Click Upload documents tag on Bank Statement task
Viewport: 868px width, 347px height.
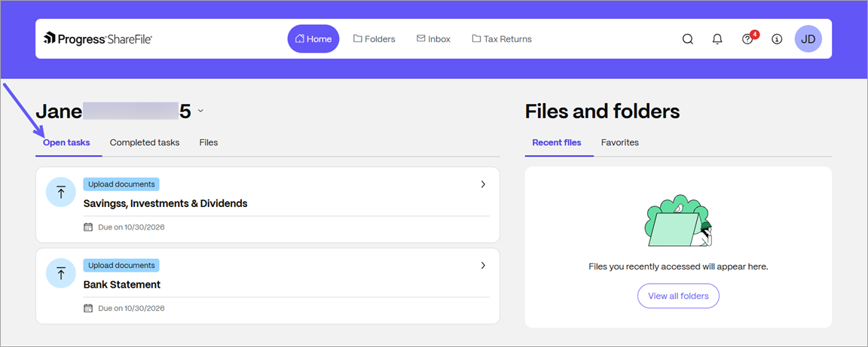(121, 265)
